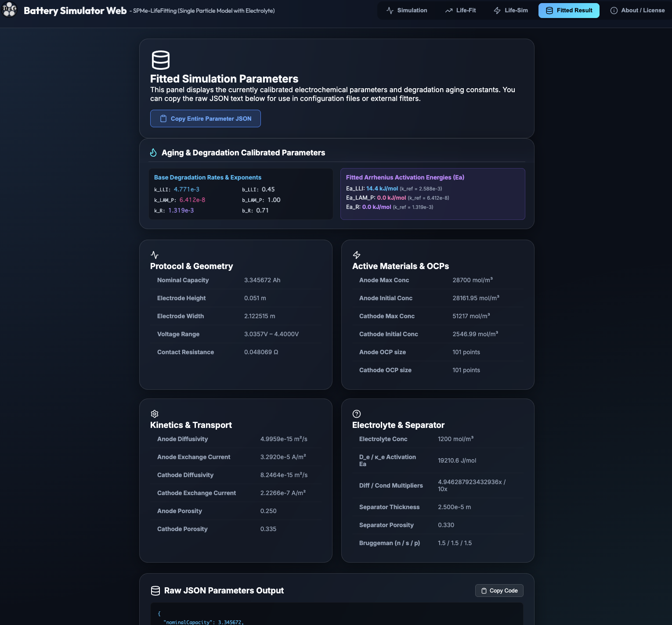Click Bruggeman value 1.5 / 1.5 / 1.5
The height and width of the screenshot is (625, 672).
[455, 543]
